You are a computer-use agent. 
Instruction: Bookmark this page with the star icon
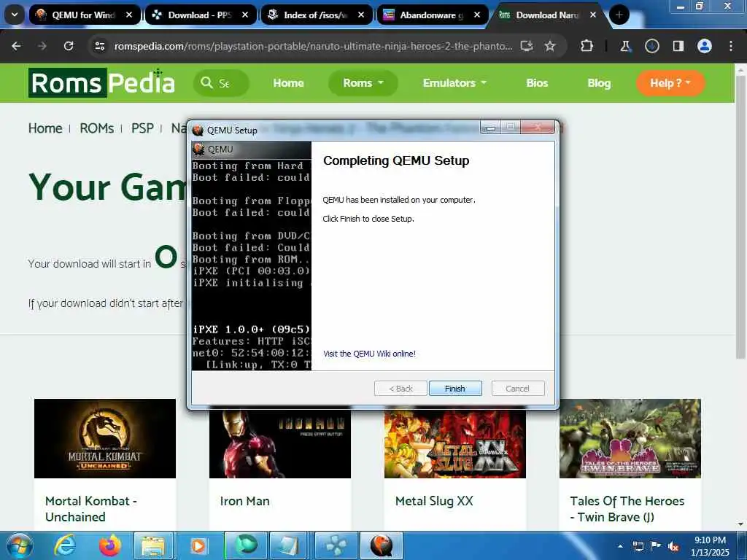(x=550, y=46)
